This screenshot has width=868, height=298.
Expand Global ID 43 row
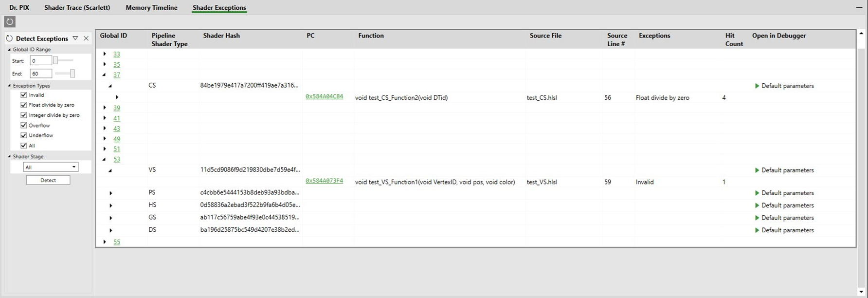[x=105, y=129]
